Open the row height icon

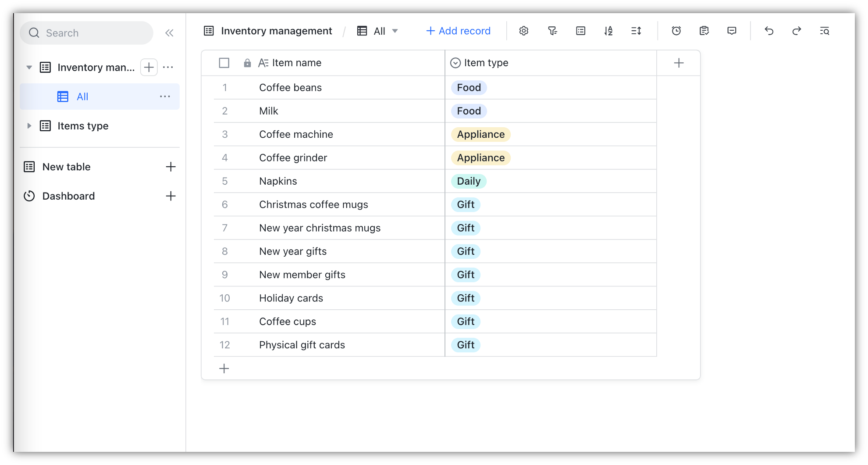coord(636,31)
